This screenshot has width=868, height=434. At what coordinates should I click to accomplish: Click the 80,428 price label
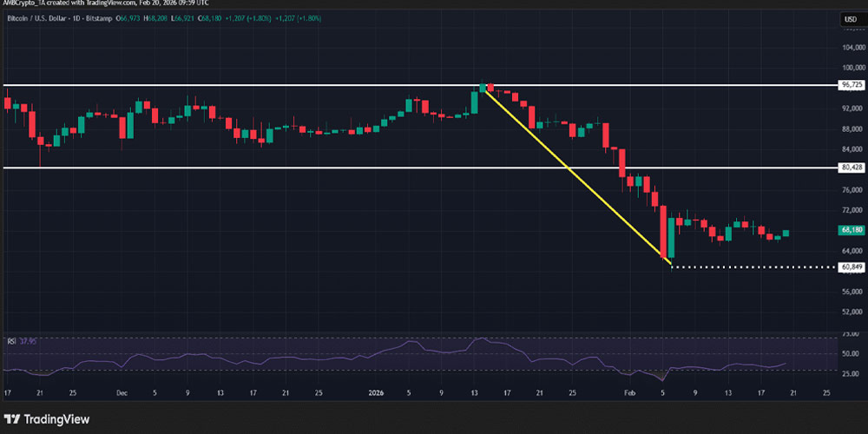pos(851,167)
